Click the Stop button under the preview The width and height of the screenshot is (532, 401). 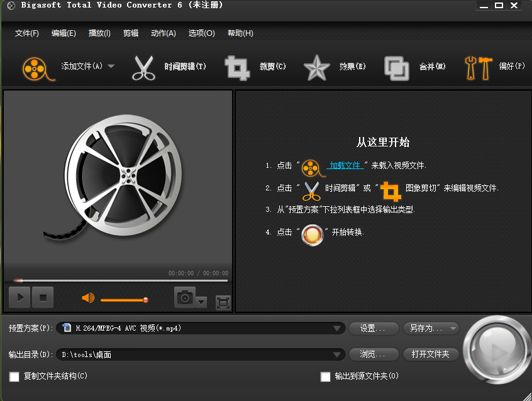pos(43,297)
